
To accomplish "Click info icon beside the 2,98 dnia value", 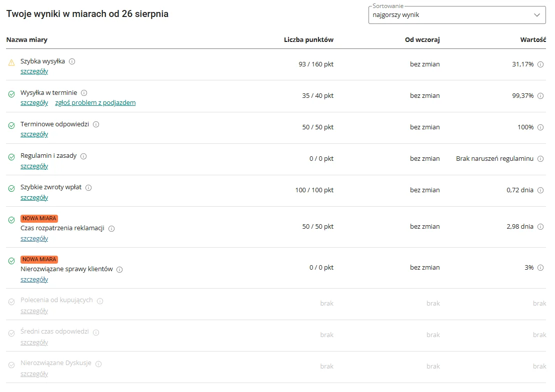I will tap(540, 227).
